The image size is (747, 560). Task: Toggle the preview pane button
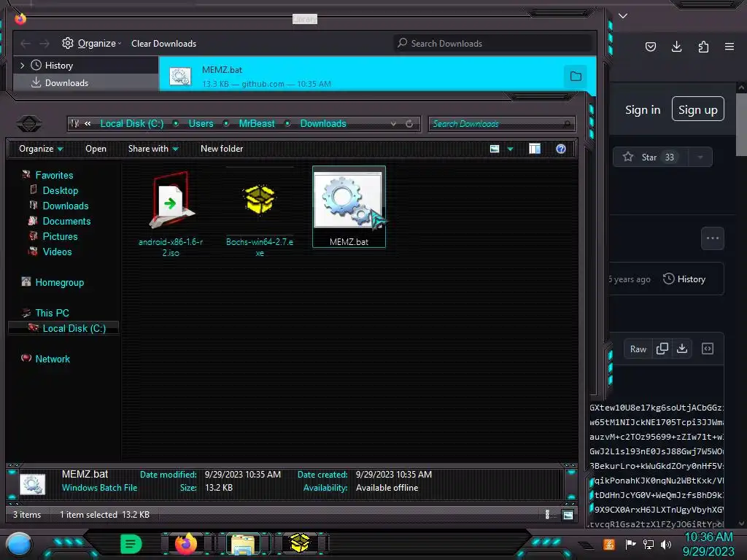click(535, 149)
